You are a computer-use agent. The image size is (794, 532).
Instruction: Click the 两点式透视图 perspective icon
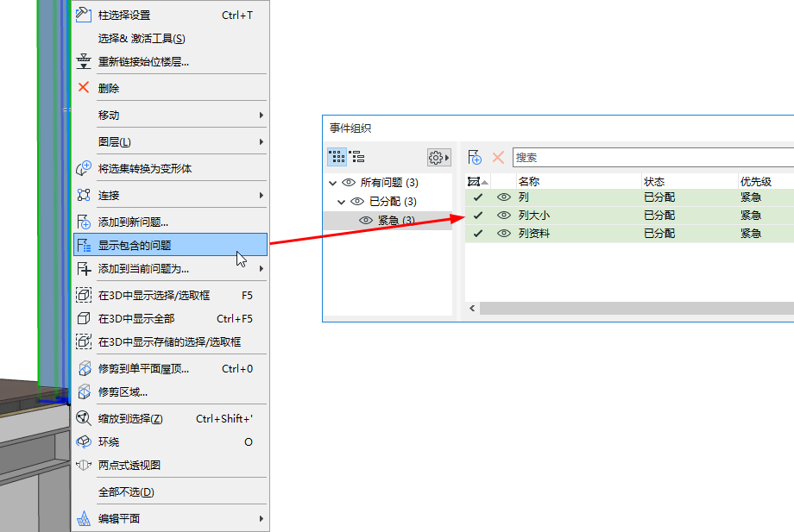[x=84, y=465]
